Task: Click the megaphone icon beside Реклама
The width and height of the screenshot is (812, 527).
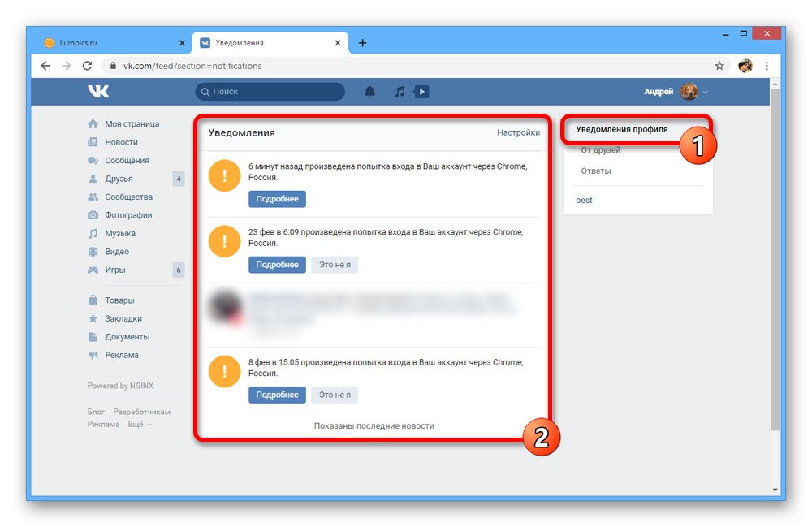Action: click(93, 355)
